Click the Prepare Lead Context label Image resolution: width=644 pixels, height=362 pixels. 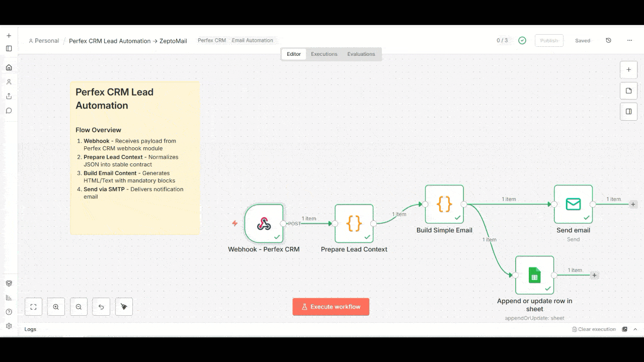(x=354, y=249)
